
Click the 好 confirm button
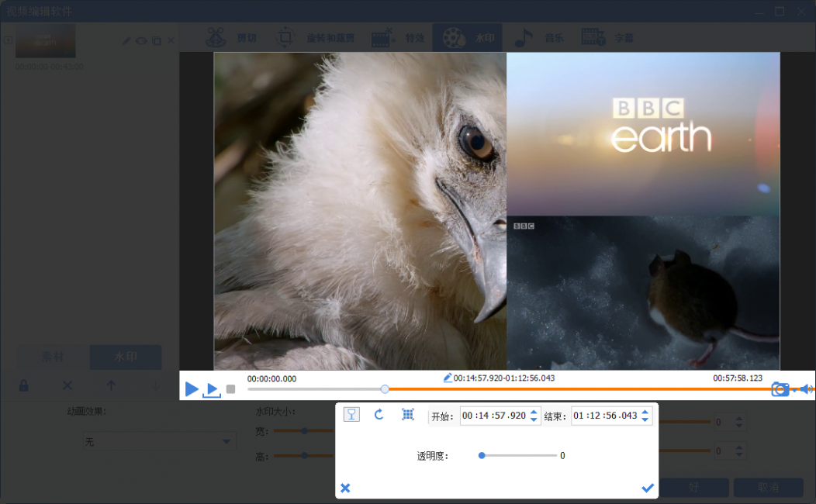(x=693, y=488)
